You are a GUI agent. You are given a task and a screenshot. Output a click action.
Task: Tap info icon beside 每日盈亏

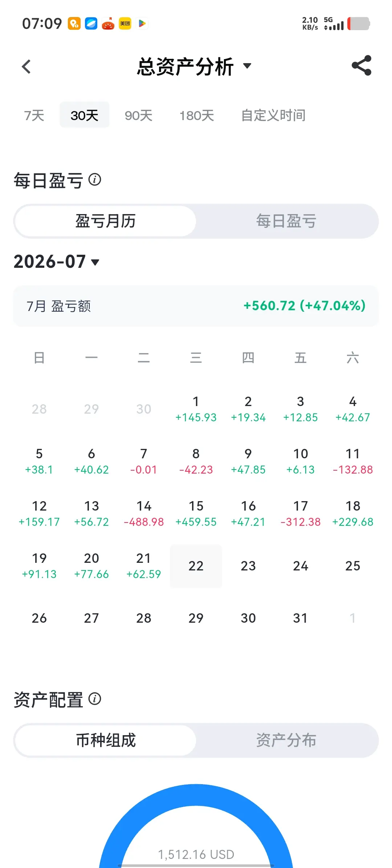pos(95,180)
